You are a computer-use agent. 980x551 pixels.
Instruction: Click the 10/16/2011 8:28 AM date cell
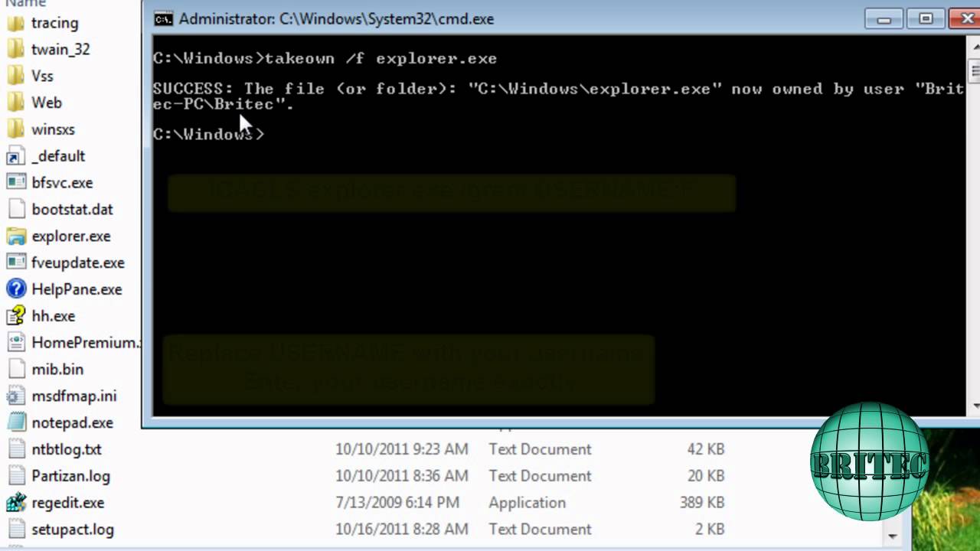(401, 530)
